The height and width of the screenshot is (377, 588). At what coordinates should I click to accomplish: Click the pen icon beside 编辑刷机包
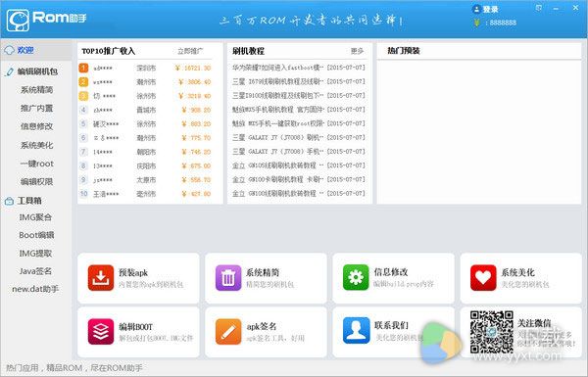[10, 71]
